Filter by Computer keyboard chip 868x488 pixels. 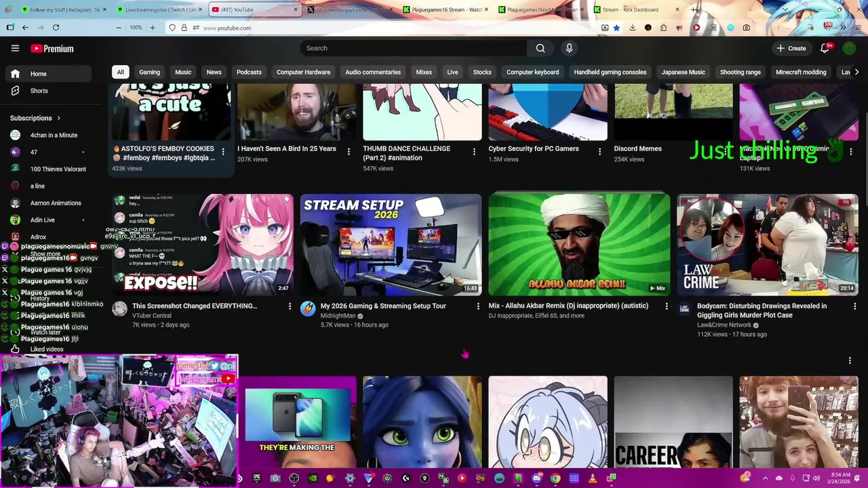532,72
